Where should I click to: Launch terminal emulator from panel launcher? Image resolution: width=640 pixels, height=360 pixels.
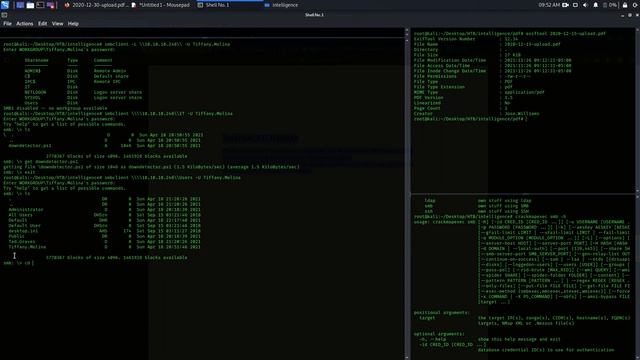(40, 5)
